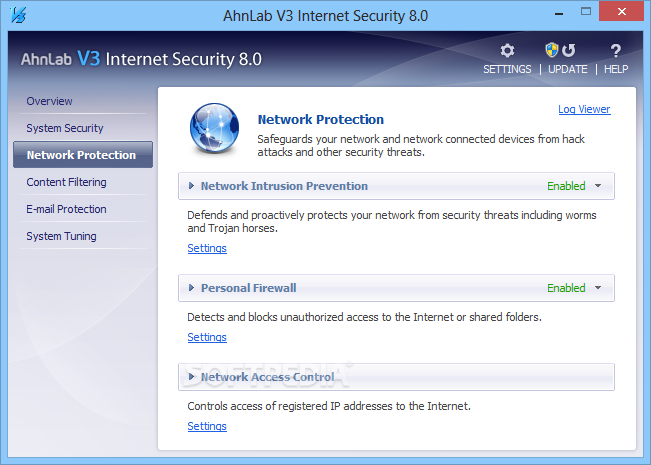Minimize the AhnLab window

pyautogui.click(x=559, y=13)
